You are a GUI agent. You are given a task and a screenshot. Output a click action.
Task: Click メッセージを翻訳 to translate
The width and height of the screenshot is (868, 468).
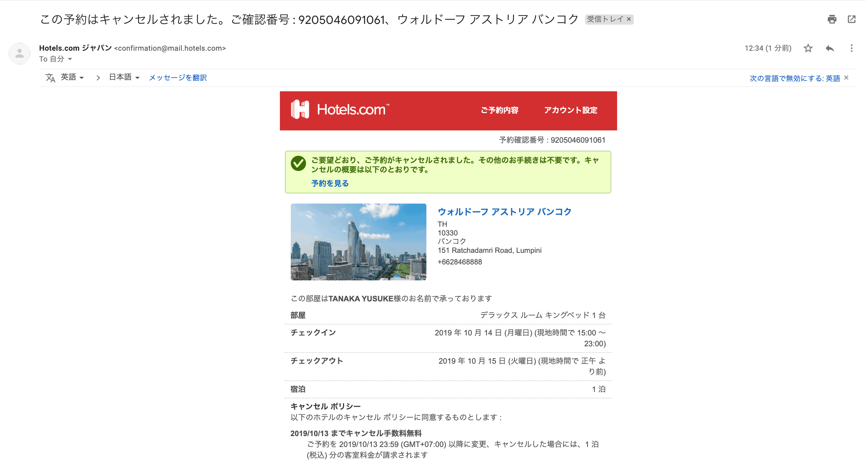point(177,77)
